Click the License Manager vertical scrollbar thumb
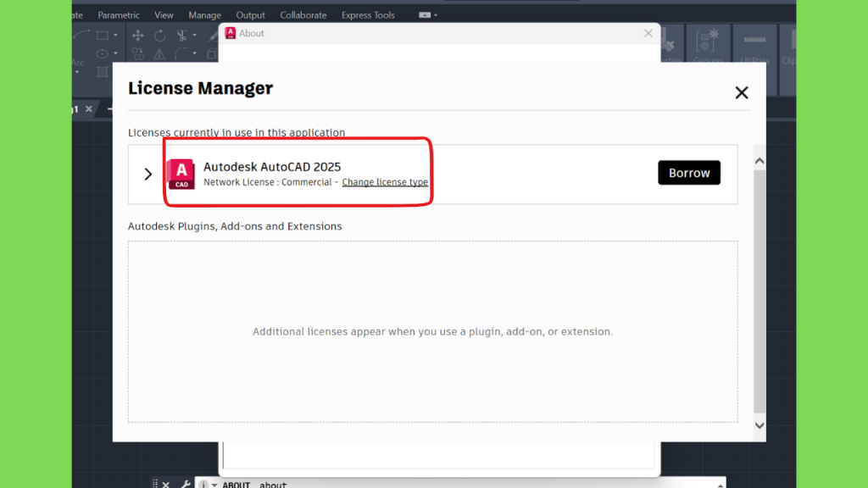 tap(759, 291)
